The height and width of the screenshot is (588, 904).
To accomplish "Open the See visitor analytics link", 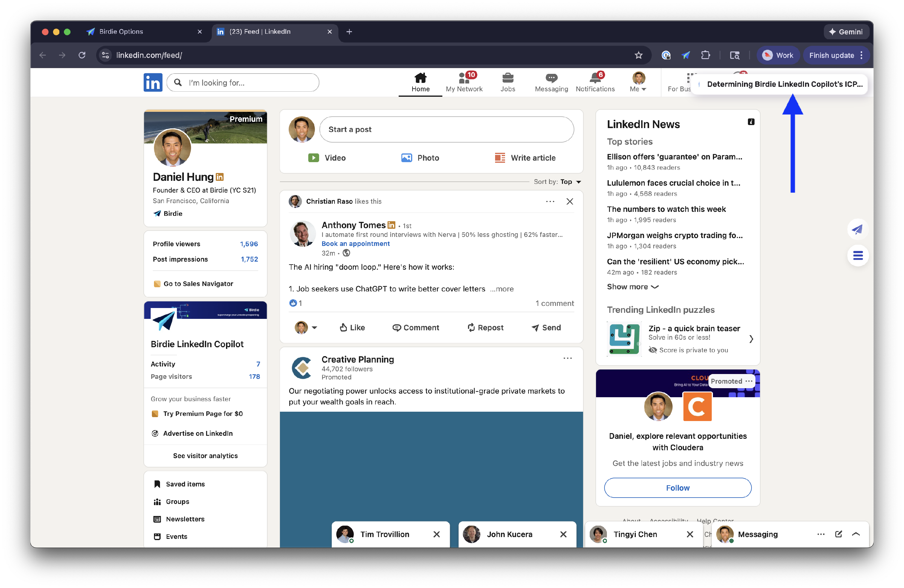I will [x=205, y=455].
